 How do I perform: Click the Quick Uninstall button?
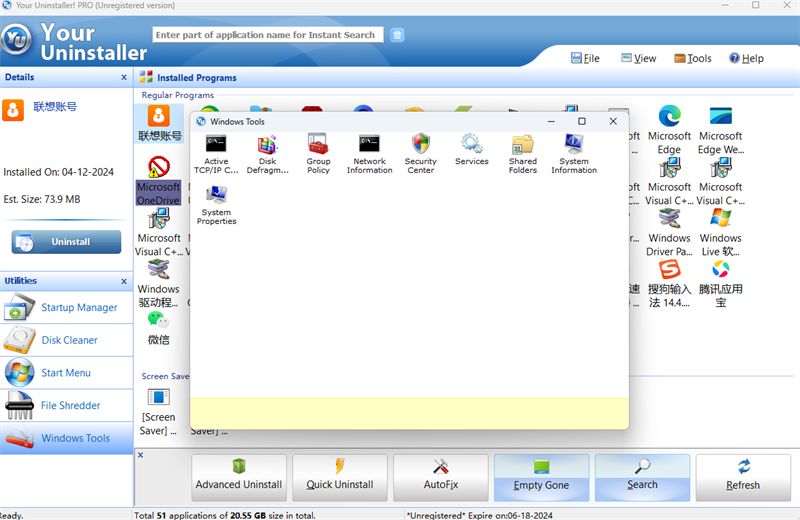pos(340,476)
